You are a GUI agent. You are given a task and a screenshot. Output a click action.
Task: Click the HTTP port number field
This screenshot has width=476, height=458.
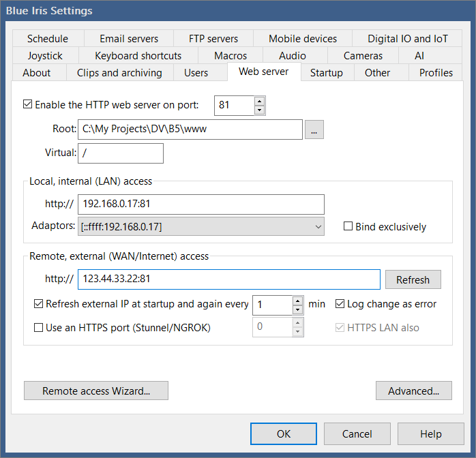pos(234,105)
